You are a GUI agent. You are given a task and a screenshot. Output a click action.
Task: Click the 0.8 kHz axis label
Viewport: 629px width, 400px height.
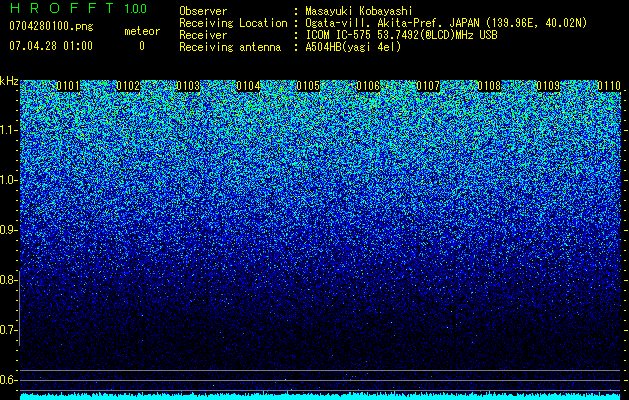click(x=8, y=280)
